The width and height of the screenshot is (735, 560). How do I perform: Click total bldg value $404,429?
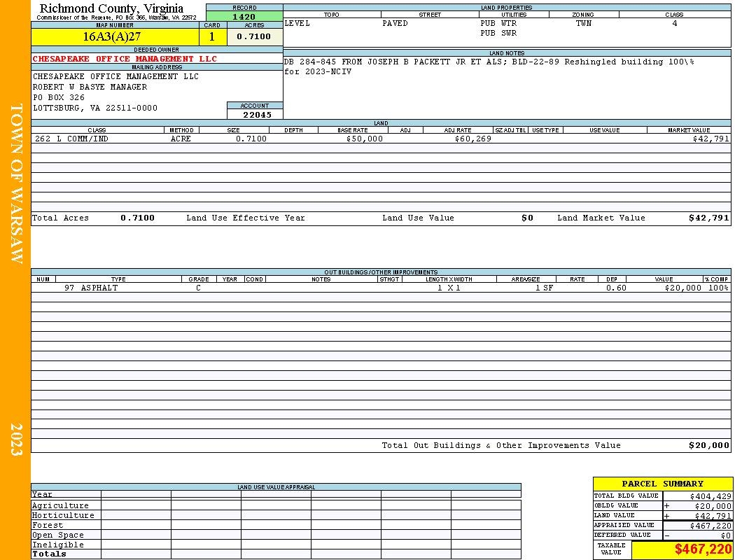tap(710, 496)
